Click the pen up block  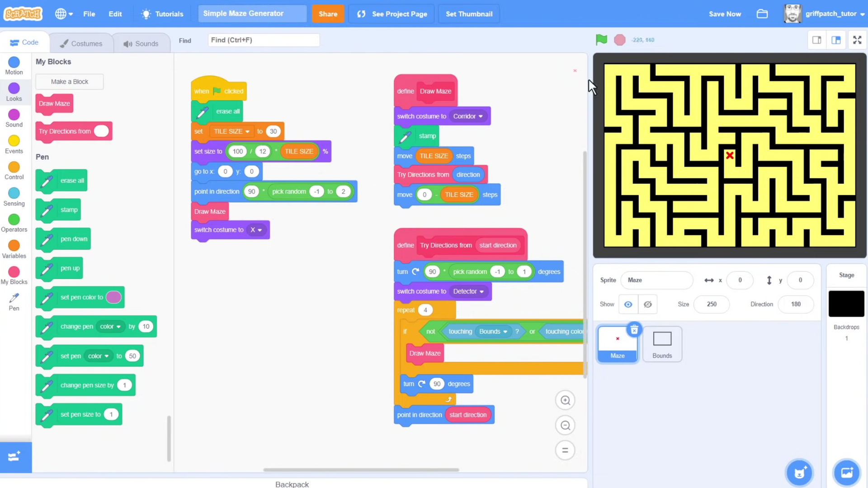pos(70,268)
